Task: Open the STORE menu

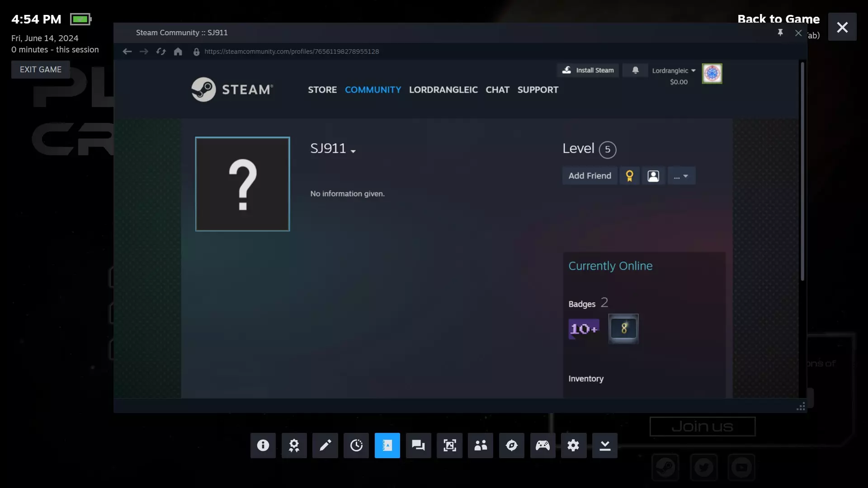Action: point(322,89)
